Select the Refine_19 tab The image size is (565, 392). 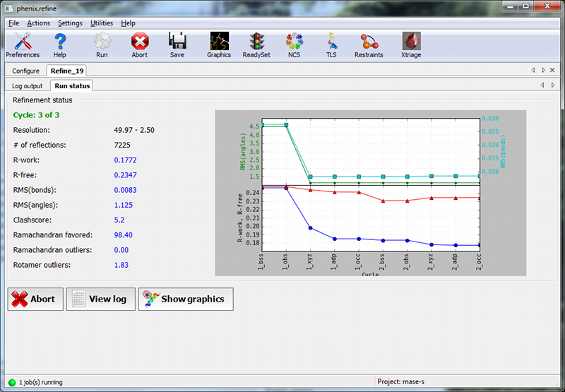point(66,71)
